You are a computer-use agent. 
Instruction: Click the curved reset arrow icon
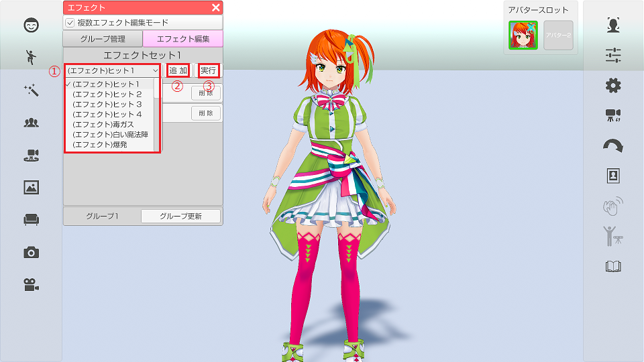[613, 145]
